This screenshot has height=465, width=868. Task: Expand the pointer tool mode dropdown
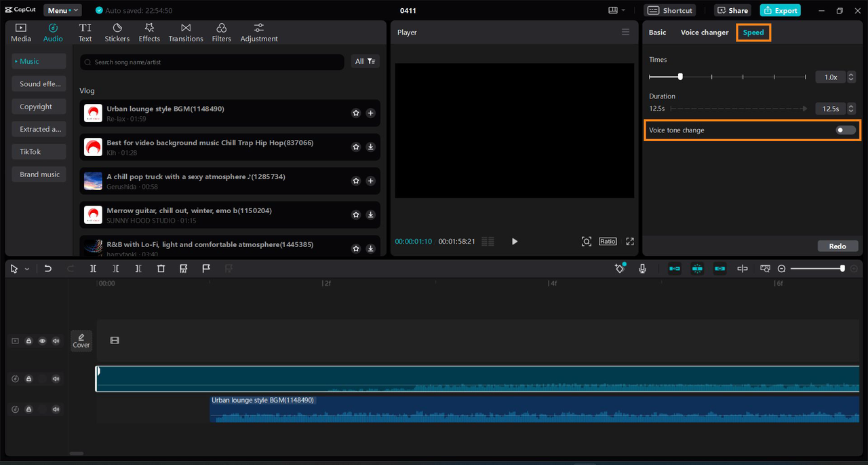coord(27,269)
